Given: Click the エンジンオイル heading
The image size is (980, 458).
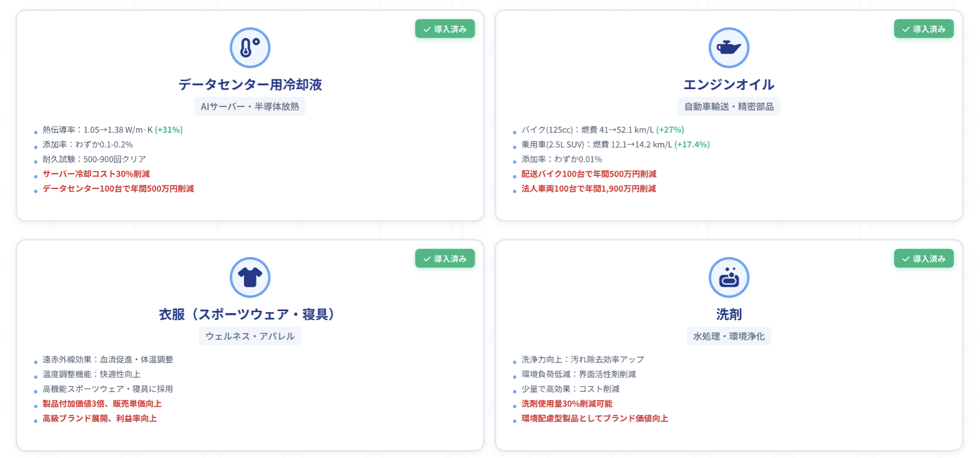Looking at the screenshot, I should [x=729, y=84].
